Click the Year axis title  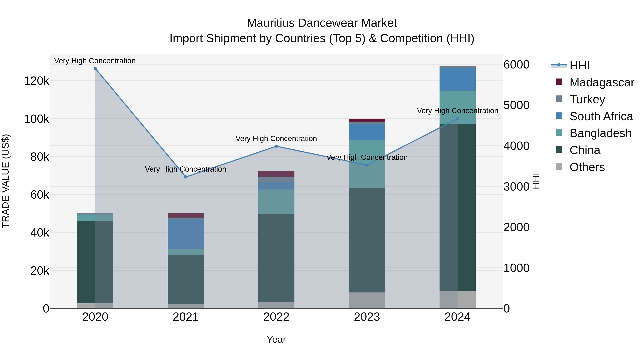pos(276,339)
